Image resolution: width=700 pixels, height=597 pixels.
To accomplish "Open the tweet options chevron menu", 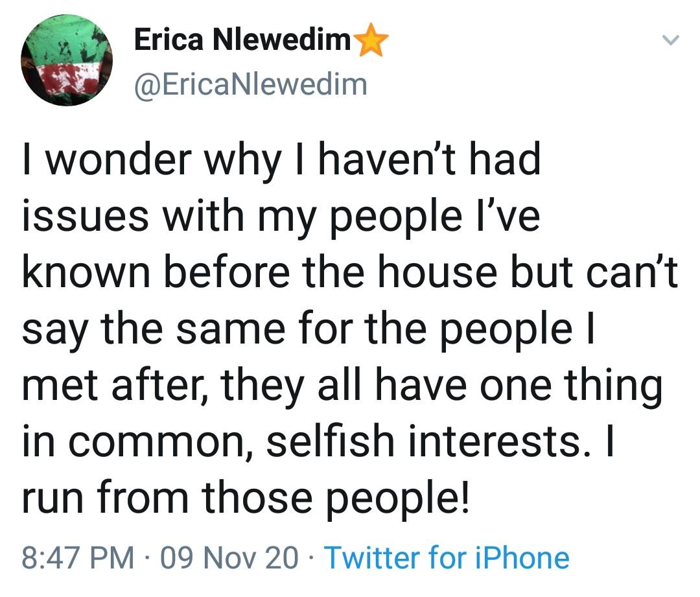I will click(671, 41).
